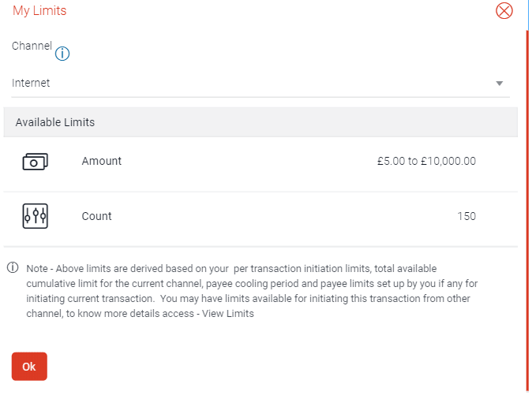Click the Count limits row

pos(260,219)
